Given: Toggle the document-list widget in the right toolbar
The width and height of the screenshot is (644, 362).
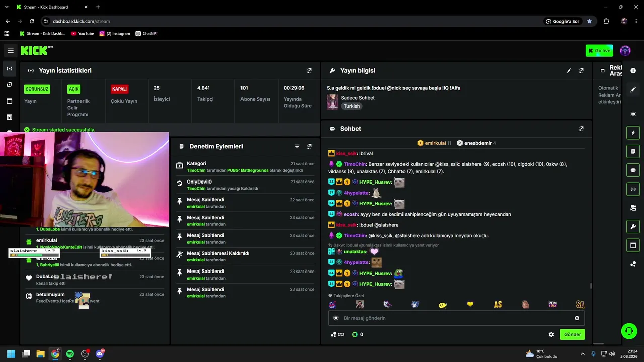Looking at the screenshot, I should click(x=633, y=151).
